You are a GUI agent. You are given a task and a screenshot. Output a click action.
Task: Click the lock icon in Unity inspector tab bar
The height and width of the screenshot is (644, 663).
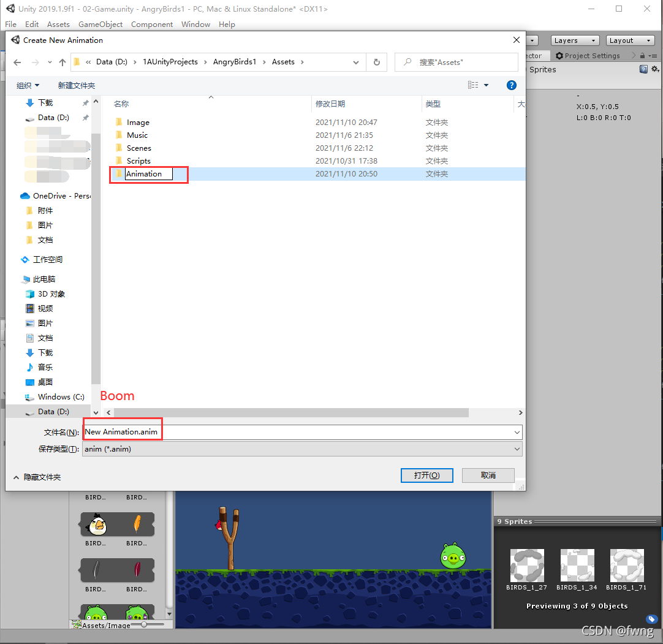642,56
